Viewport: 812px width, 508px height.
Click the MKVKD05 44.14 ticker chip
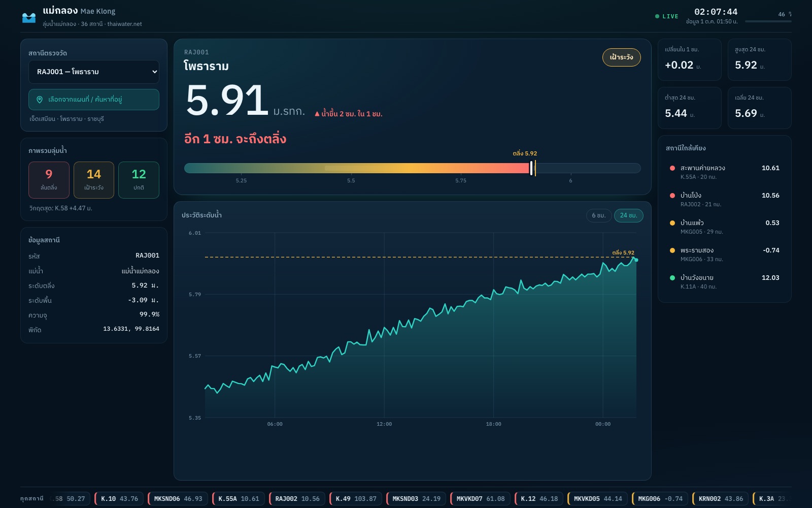(598, 499)
